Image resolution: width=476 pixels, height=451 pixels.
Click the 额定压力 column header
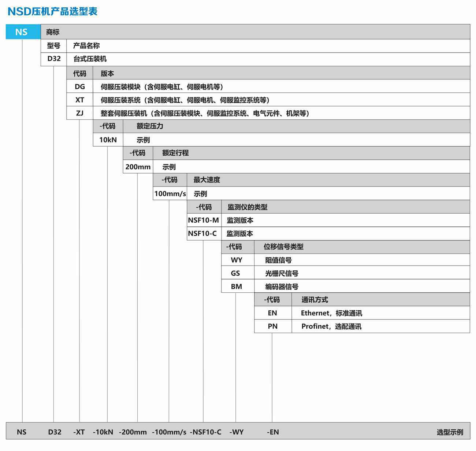click(x=150, y=126)
